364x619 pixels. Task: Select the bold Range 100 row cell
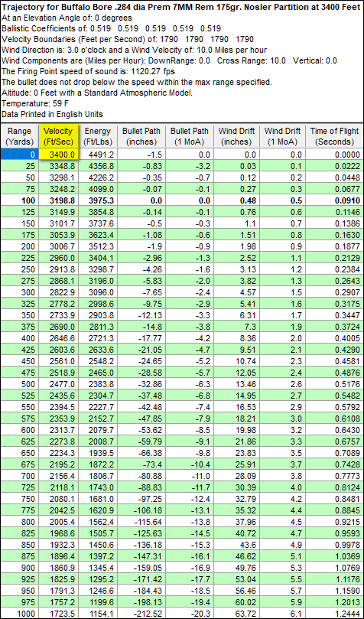(20, 200)
